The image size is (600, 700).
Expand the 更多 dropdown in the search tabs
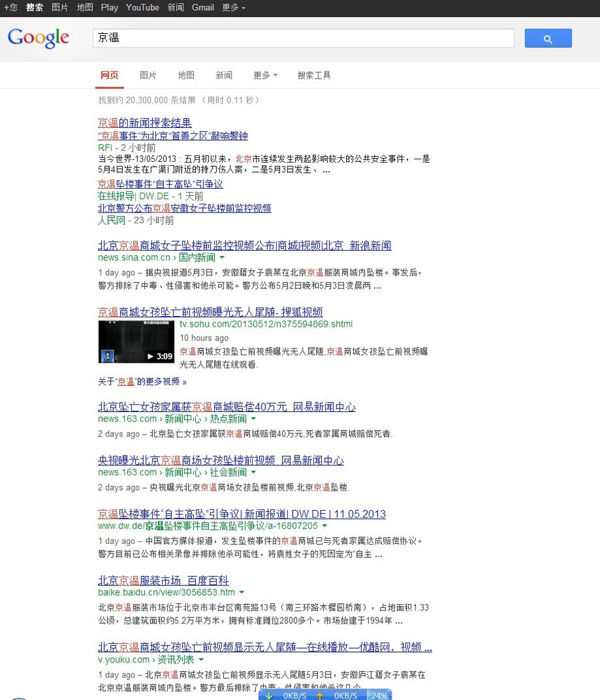click(265, 75)
